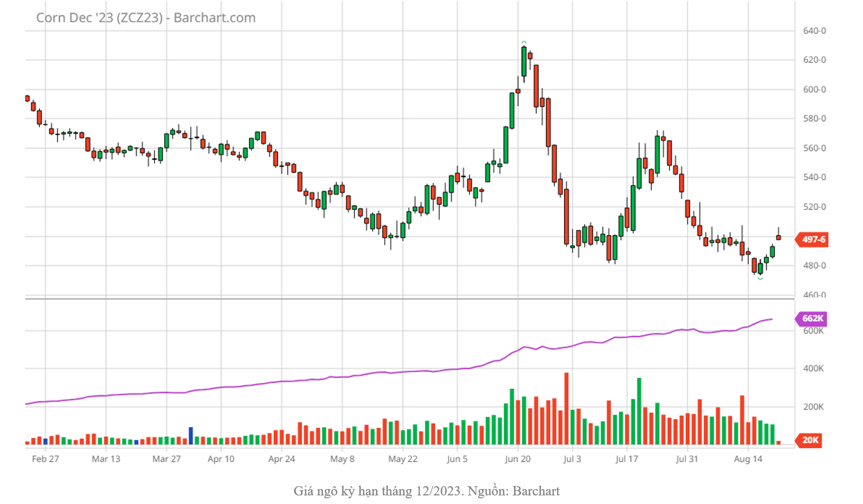Select the 662K open interest tag

point(811,318)
